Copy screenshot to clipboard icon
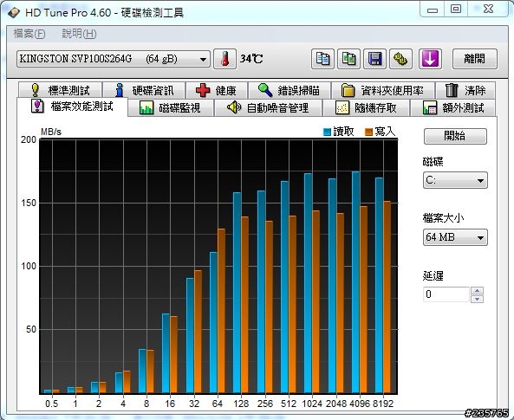This screenshot has width=514, height=420. (348, 59)
